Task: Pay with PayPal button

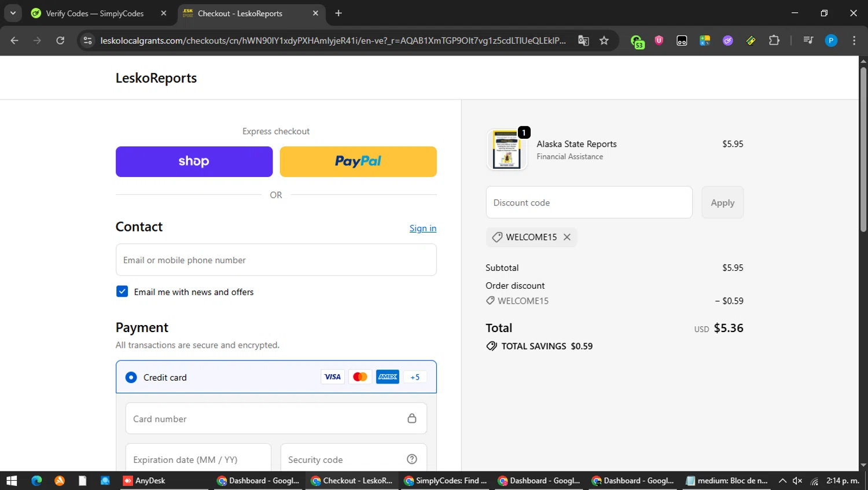Action: coord(358,161)
